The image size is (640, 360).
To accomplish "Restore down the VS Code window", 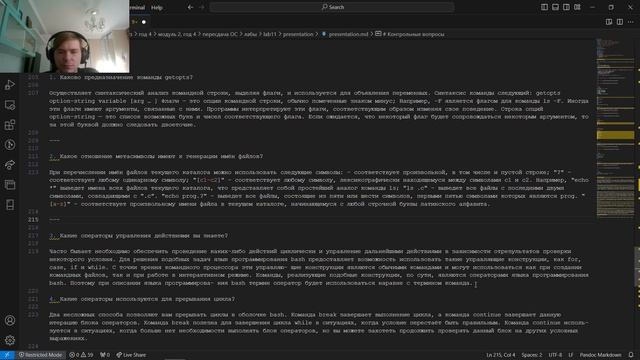I will [611, 7].
